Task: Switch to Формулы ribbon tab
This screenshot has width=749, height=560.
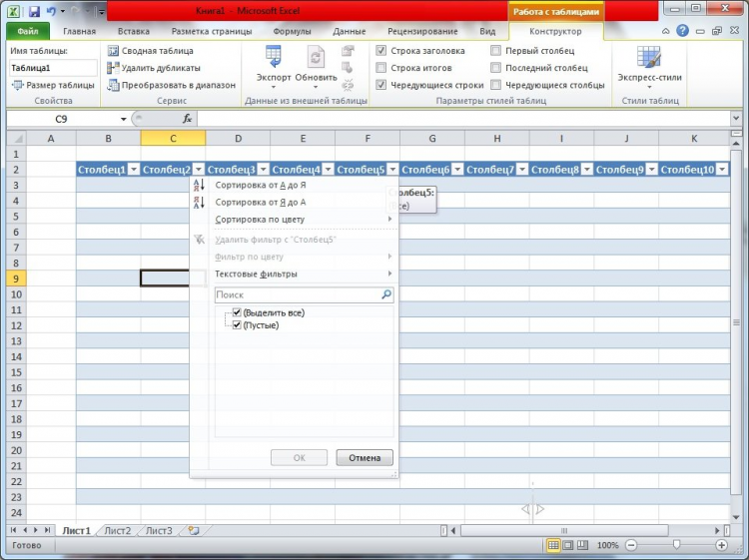Action: pyautogui.click(x=292, y=31)
